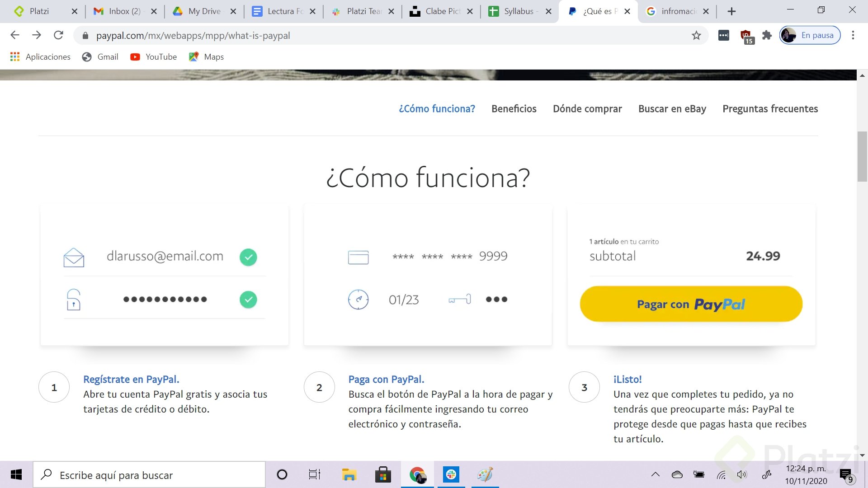Open the 'Buscar en eBay' link
This screenshot has width=868, height=488.
pyautogui.click(x=672, y=109)
